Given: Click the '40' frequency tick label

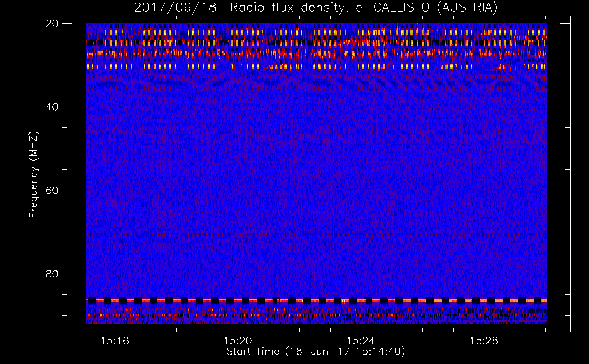Looking at the screenshot, I should [x=52, y=107].
